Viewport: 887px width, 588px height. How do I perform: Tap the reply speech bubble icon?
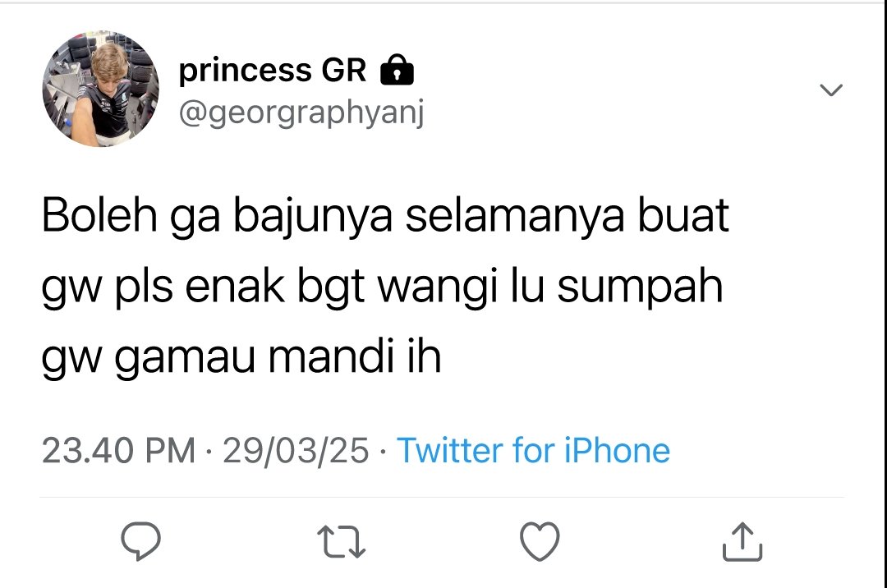point(141,541)
